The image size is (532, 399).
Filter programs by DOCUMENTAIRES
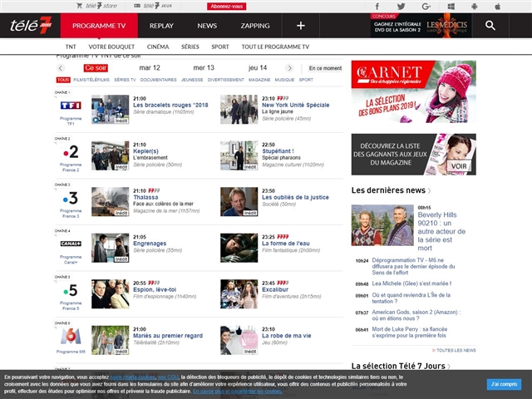(158, 80)
